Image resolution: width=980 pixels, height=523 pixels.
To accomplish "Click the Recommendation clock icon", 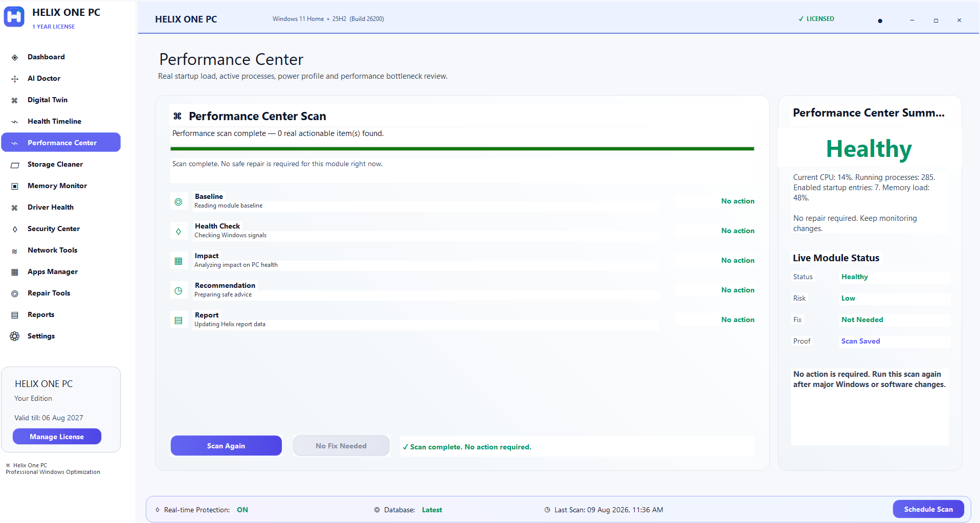I will 179,291.
